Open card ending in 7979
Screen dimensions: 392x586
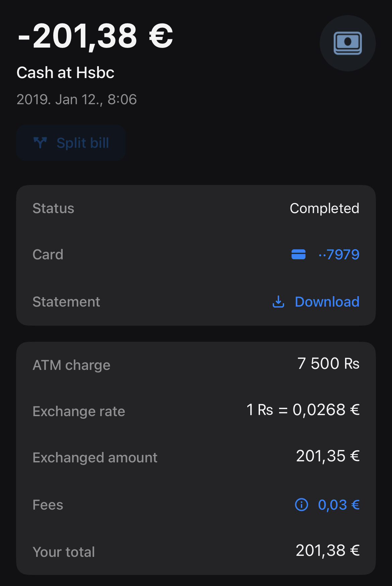339,255
